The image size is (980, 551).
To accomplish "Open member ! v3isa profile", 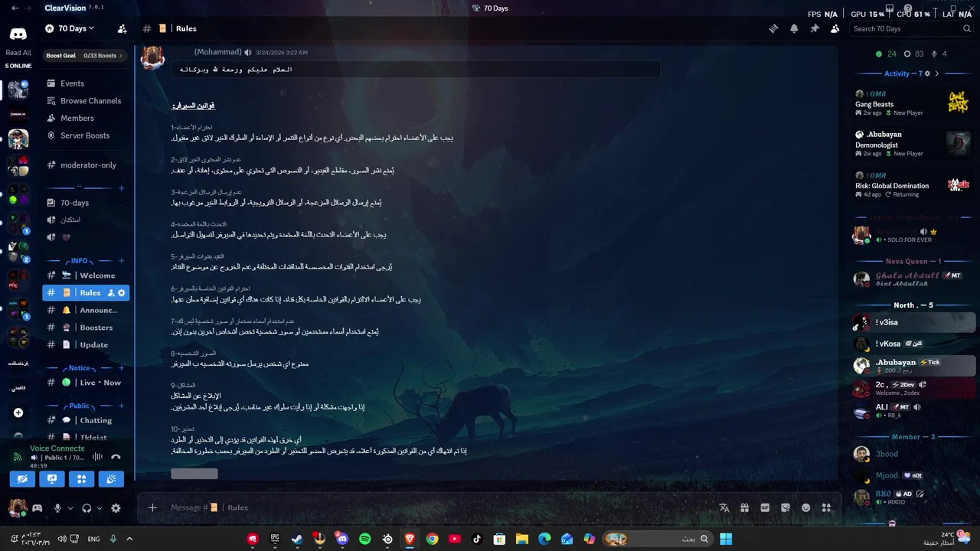I will tap(913, 322).
